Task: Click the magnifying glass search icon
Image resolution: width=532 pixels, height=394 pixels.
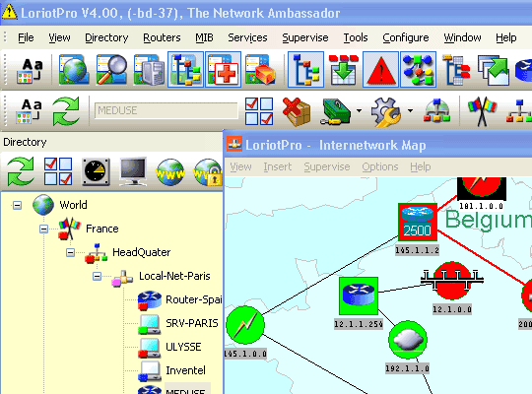Action: coord(111,70)
